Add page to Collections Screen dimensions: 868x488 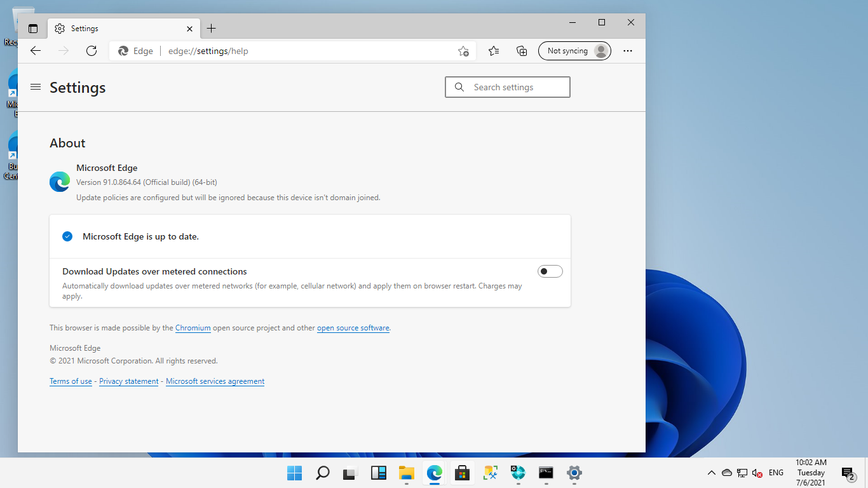coord(522,51)
